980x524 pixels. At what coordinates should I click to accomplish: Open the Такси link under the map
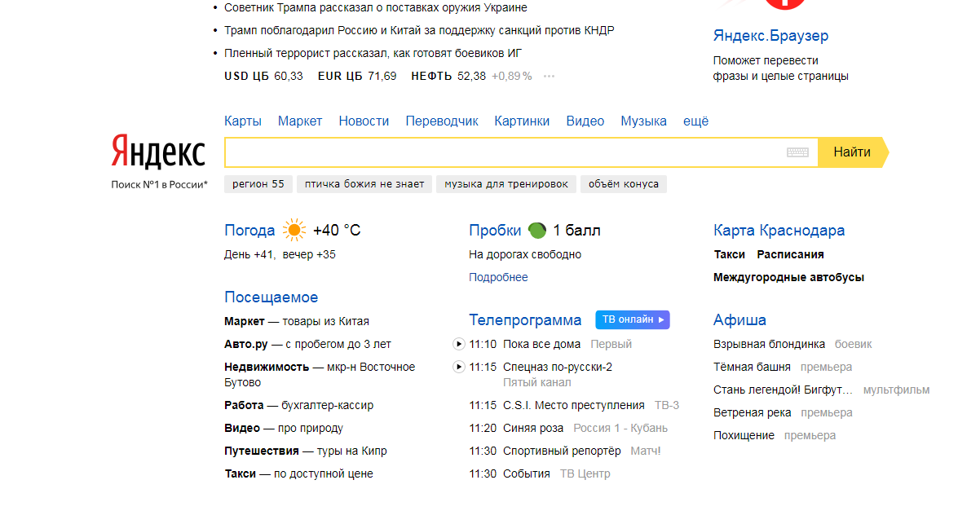coord(730,254)
